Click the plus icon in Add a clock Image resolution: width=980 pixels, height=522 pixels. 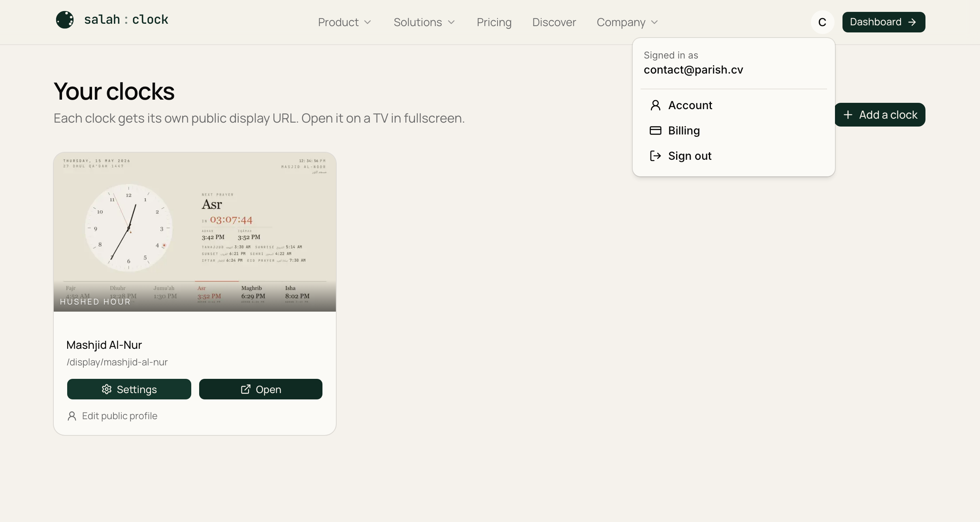848,115
